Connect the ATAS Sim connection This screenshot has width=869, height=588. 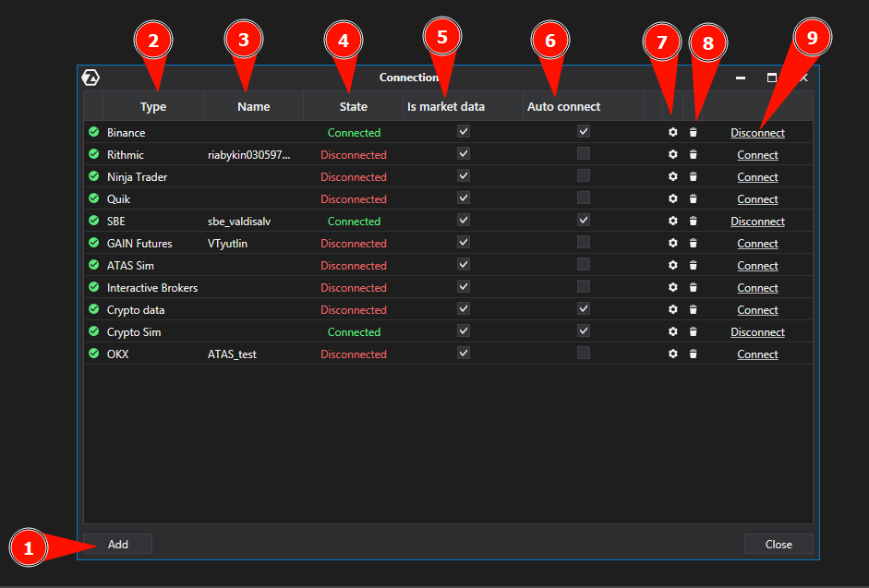[757, 266]
